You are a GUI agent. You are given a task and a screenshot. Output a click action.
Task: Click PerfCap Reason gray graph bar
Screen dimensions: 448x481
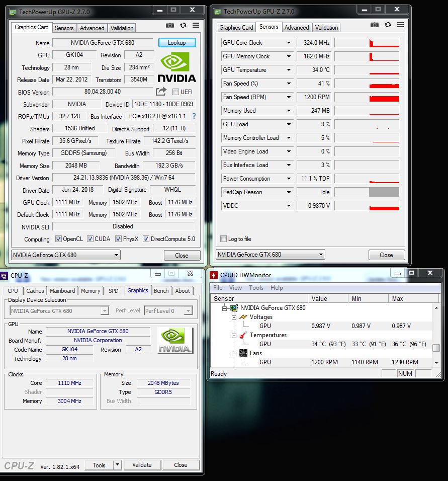tap(384, 192)
